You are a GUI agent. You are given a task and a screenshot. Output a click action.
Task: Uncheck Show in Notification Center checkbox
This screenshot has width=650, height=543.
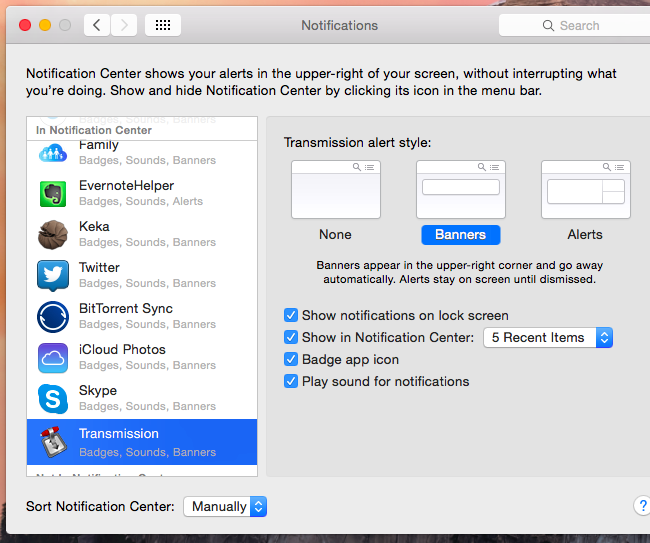(x=291, y=337)
